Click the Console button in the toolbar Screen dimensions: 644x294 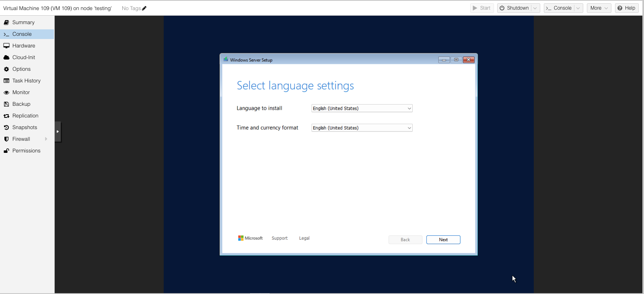click(x=559, y=8)
